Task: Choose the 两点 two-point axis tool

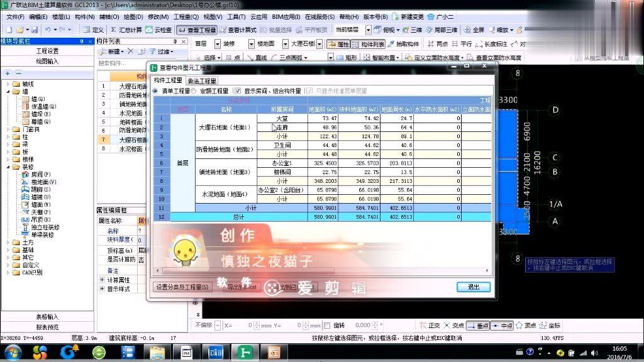Action: point(438,44)
